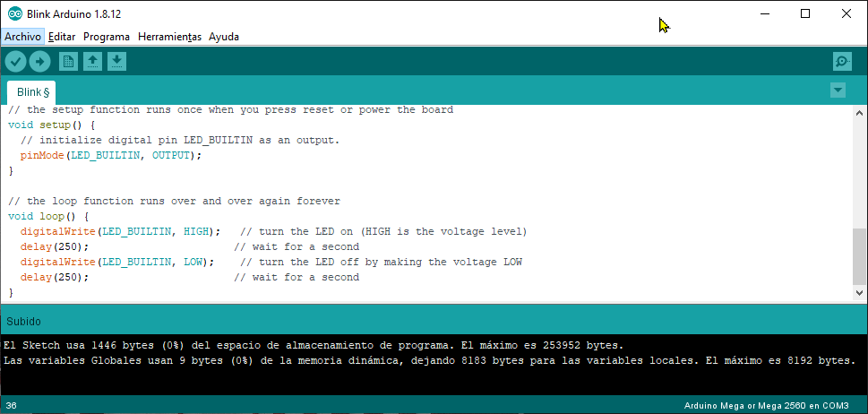Open a sketch using the Open icon

click(x=92, y=61)
